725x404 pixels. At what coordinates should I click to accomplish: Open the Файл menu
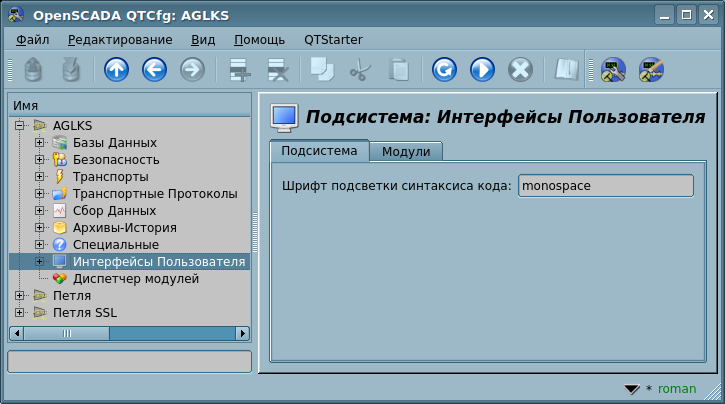(x=33, y=39)
